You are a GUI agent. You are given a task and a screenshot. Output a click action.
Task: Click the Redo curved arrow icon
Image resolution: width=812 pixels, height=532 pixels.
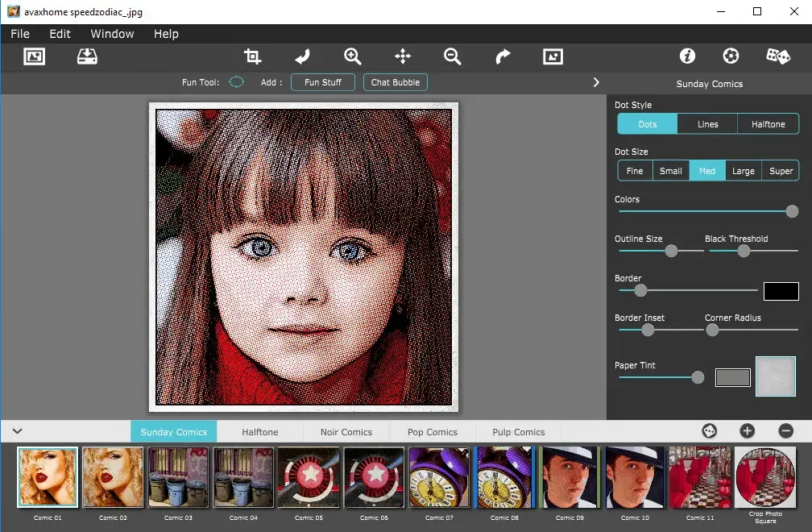[x=503, y=56]
